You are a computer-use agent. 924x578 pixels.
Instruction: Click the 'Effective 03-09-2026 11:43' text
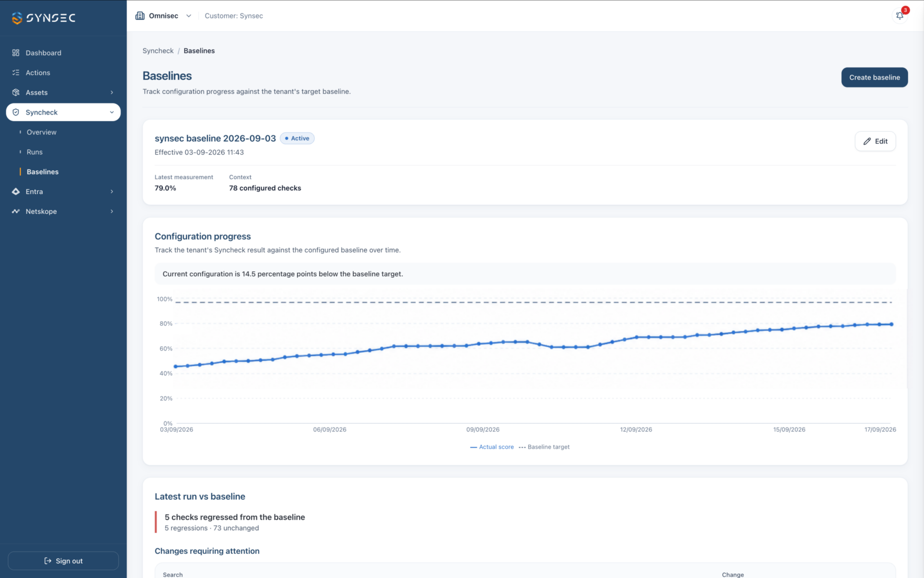pos(199,152)
